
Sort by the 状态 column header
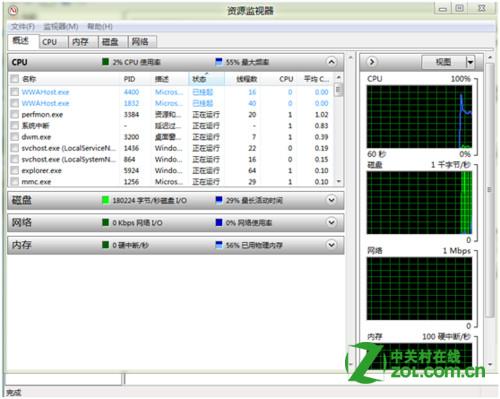click(x=207, y=79)
